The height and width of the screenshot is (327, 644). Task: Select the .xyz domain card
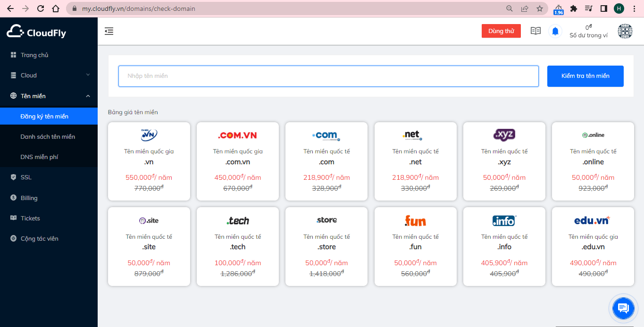coord(504,161)
